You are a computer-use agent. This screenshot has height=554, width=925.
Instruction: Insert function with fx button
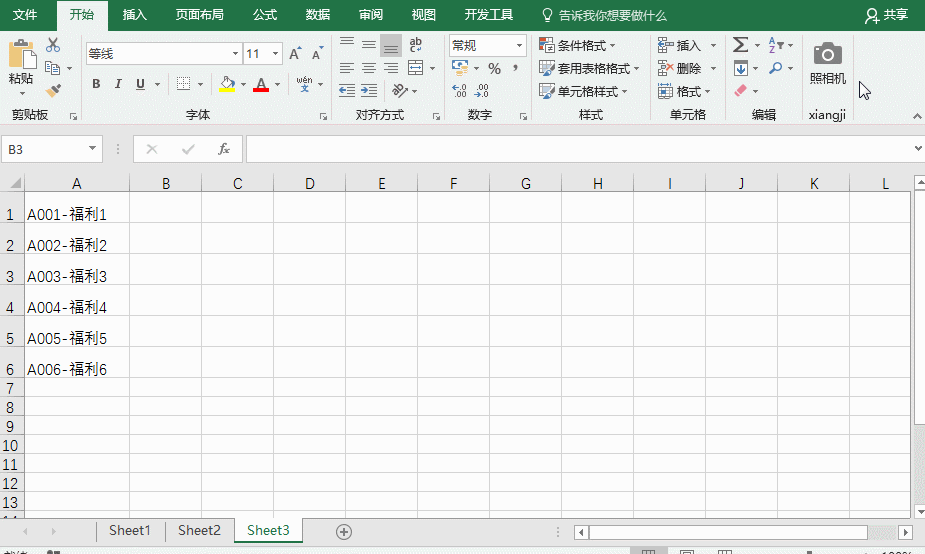pos(224,149)
